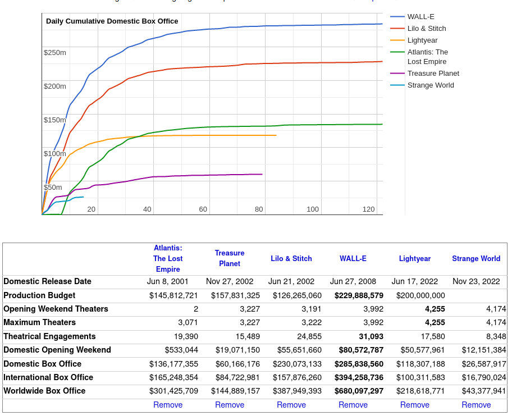Click the blue WALL-E legend line swatch
512x420 pixels.
[x=397, y=17]
